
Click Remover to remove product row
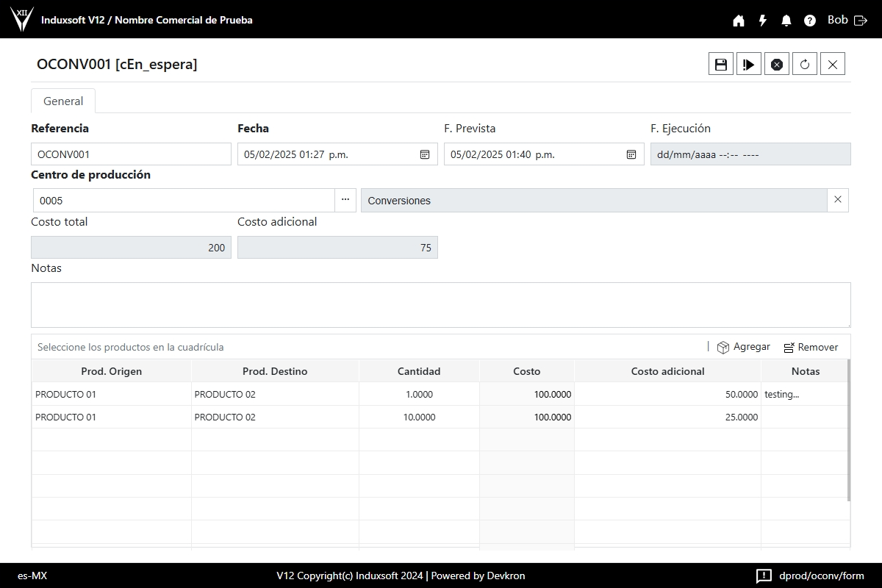click(811, 347)
